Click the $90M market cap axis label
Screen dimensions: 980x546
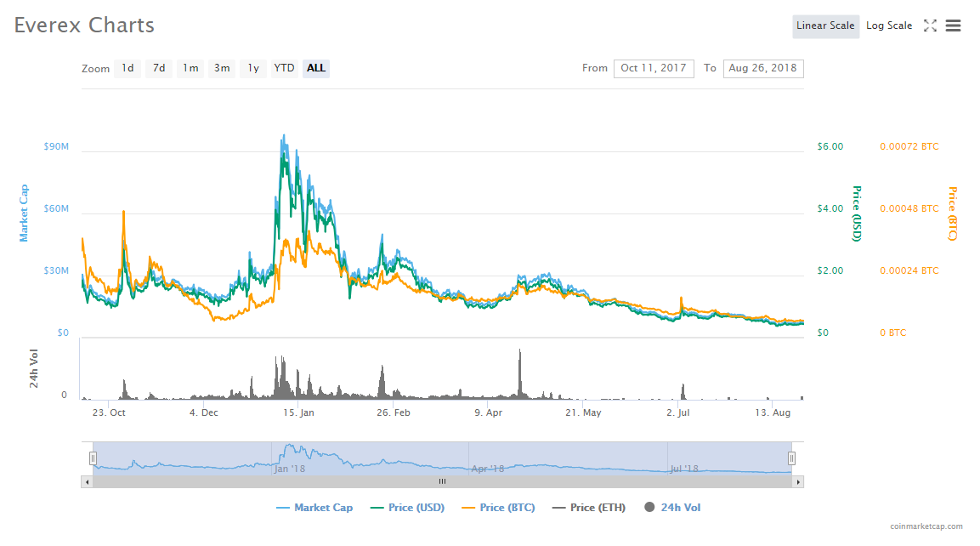coord(56,146)
